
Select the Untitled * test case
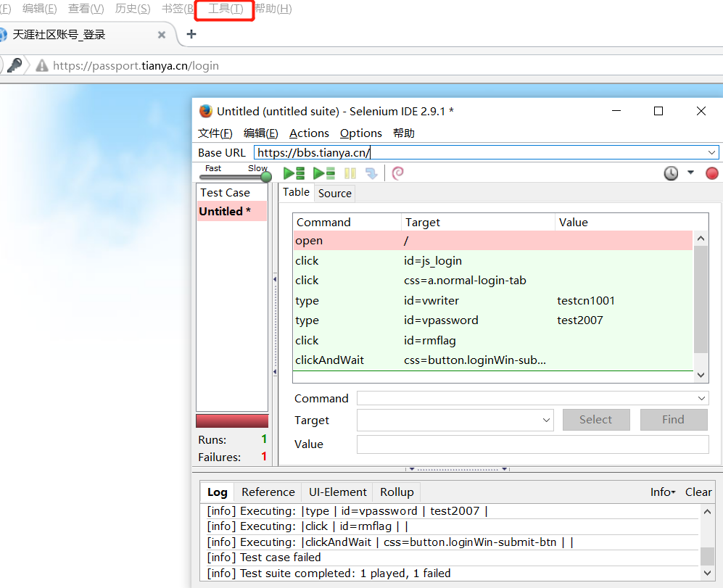(x=232, y=211)
